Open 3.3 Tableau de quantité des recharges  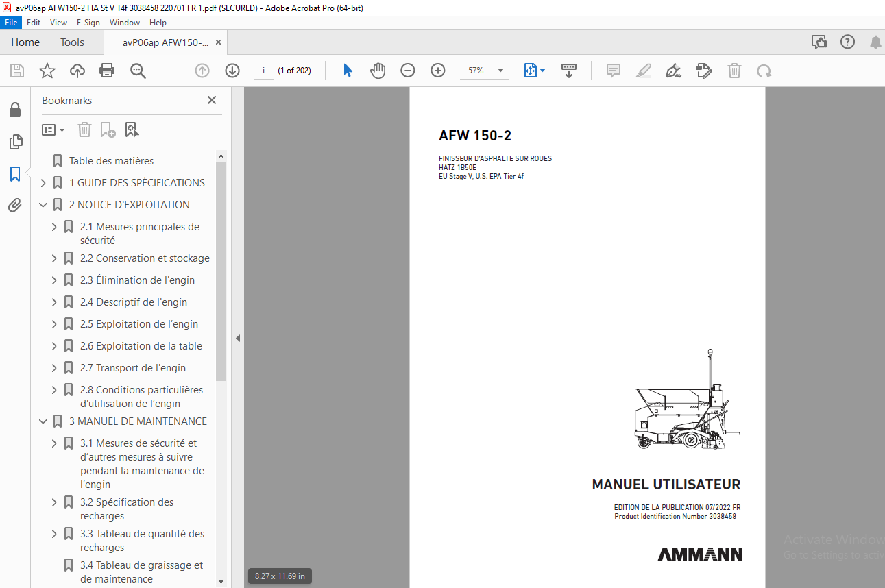point(143,541)
